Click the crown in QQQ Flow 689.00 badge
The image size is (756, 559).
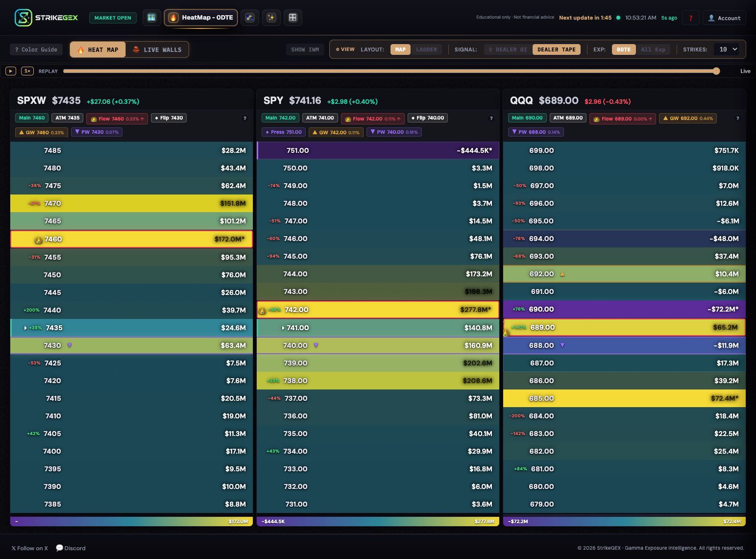coord(596,119)
